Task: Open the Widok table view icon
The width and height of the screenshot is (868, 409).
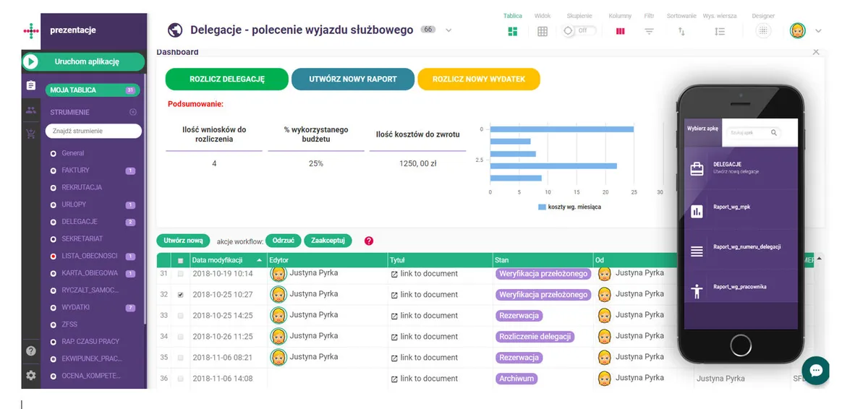Action: click(542, 31)
